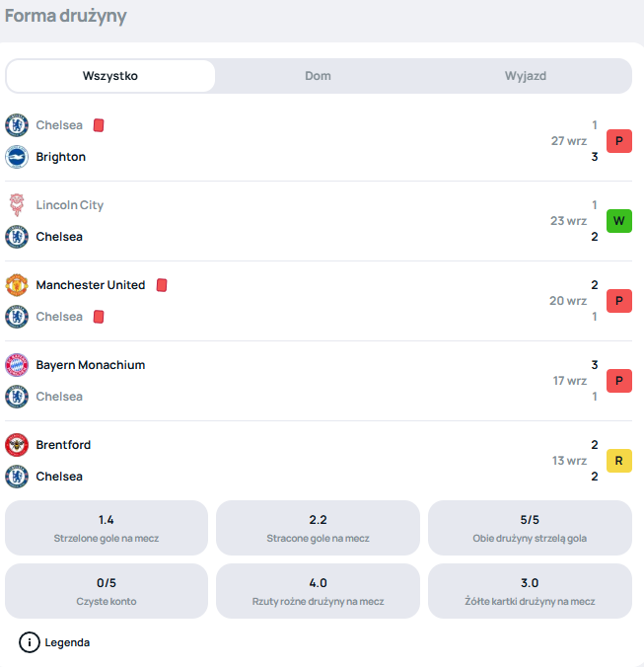The height and width of the screenshot is (667, 644).
Task: Click the Lincoln City club crest
Action: (17, 205)
